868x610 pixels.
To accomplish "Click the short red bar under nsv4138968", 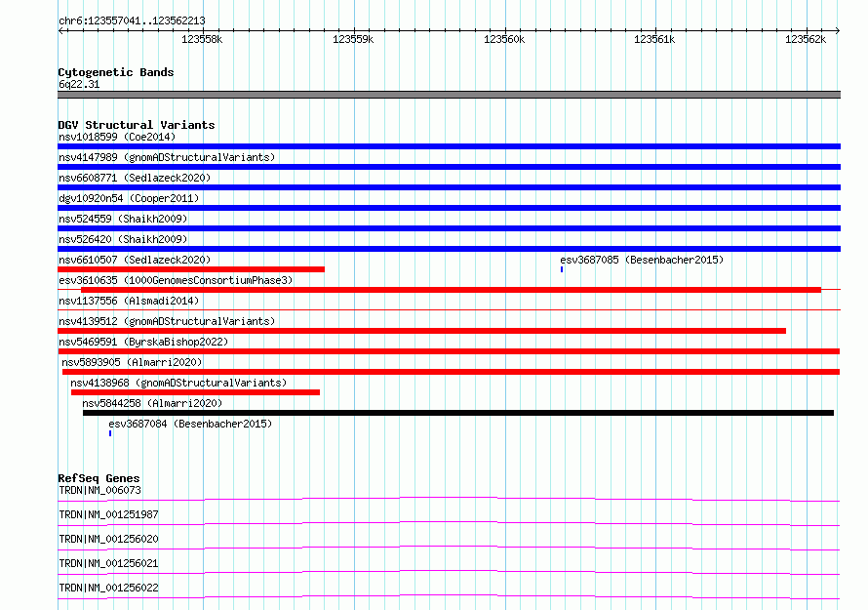I will pos(195,392).
